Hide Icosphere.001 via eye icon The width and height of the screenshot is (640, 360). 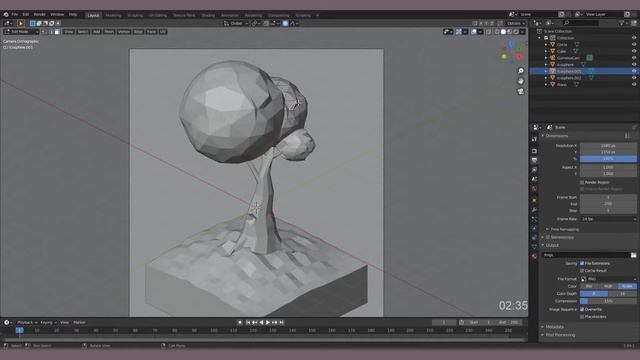pos(634,71)
